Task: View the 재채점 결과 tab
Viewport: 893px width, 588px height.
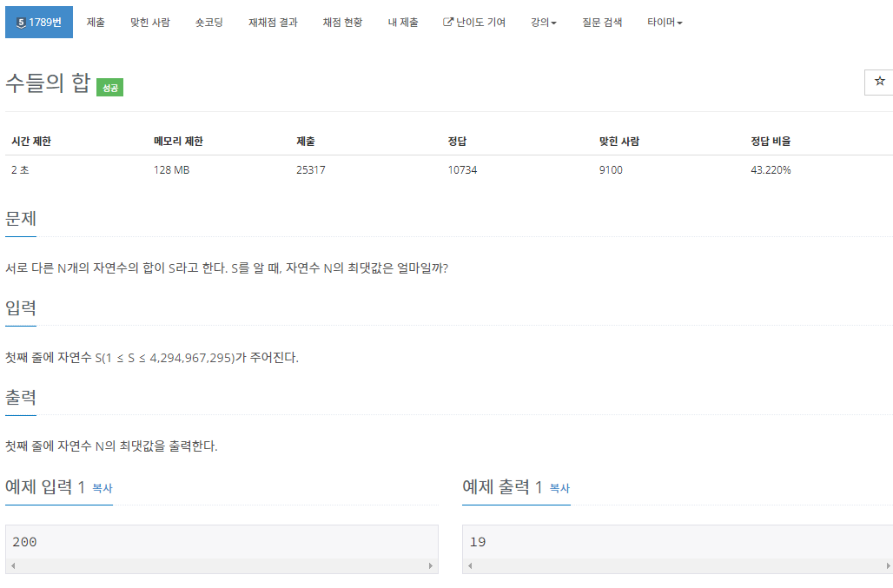Action: point(273,23)
